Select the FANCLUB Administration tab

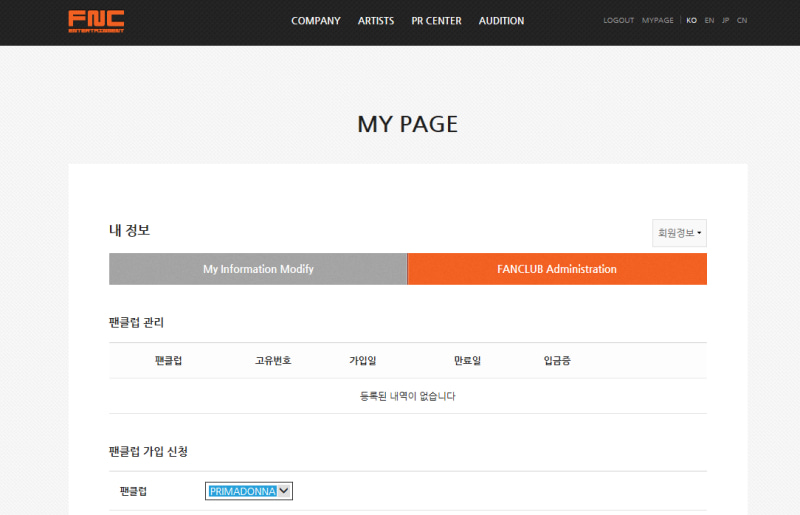point(557,269)
